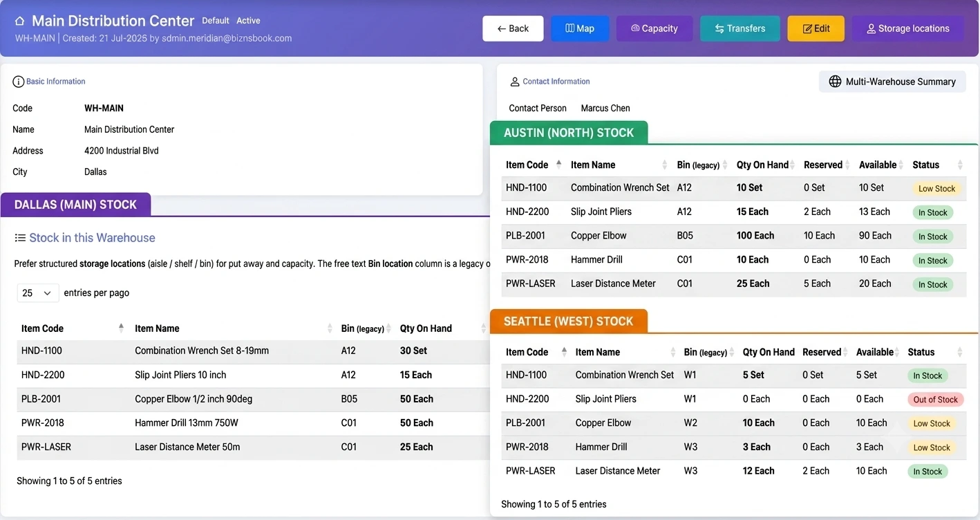
Task: Sort Austin stock table by Reserved column
Action: click(x=848, y=165)
